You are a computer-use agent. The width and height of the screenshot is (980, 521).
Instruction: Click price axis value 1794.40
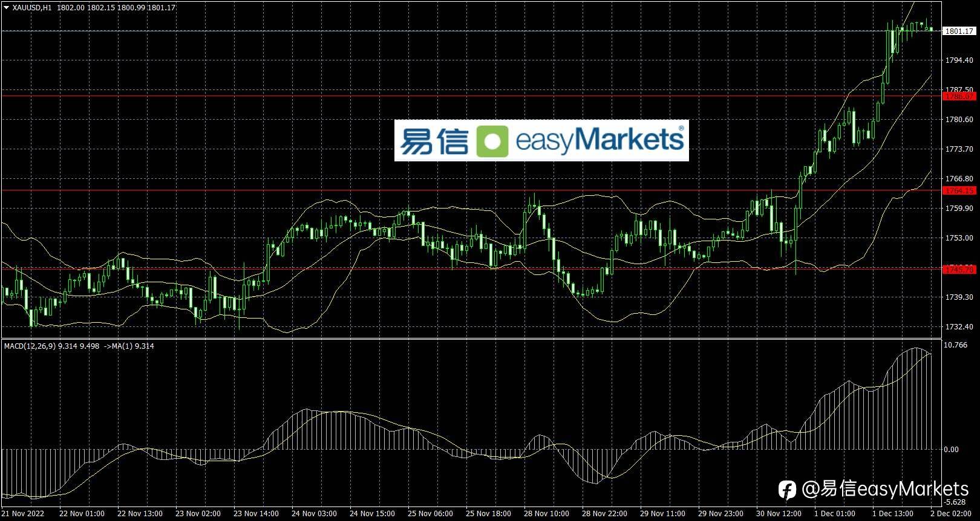click(959, 60)
